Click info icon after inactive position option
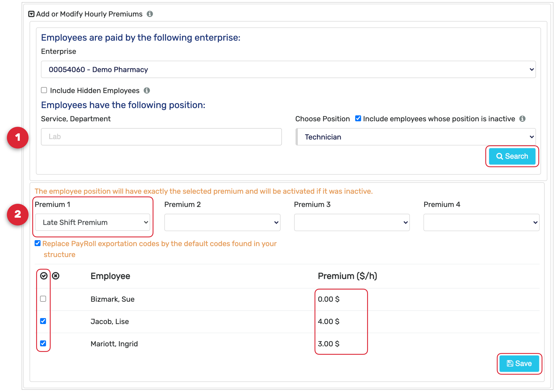Screen dimensions: 555x392 click(x=522, y=119)
